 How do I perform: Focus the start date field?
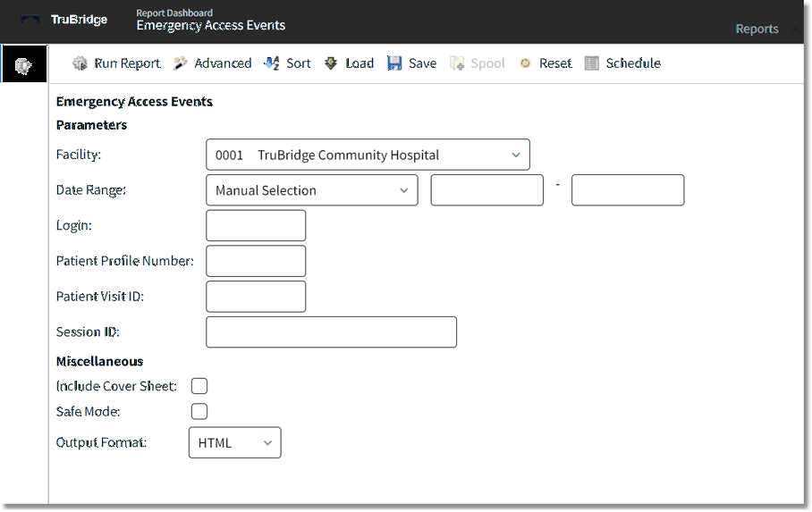click(x=486, y=190)
